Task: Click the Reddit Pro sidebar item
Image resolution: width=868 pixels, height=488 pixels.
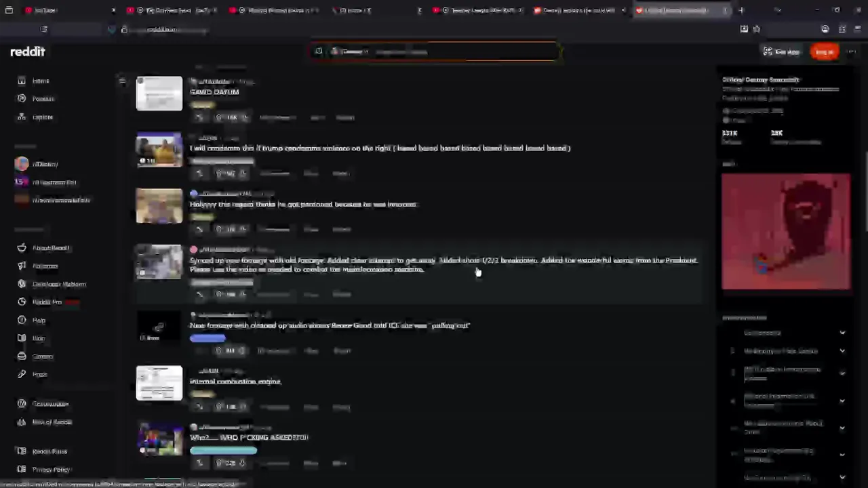Action: pos(47,302)
